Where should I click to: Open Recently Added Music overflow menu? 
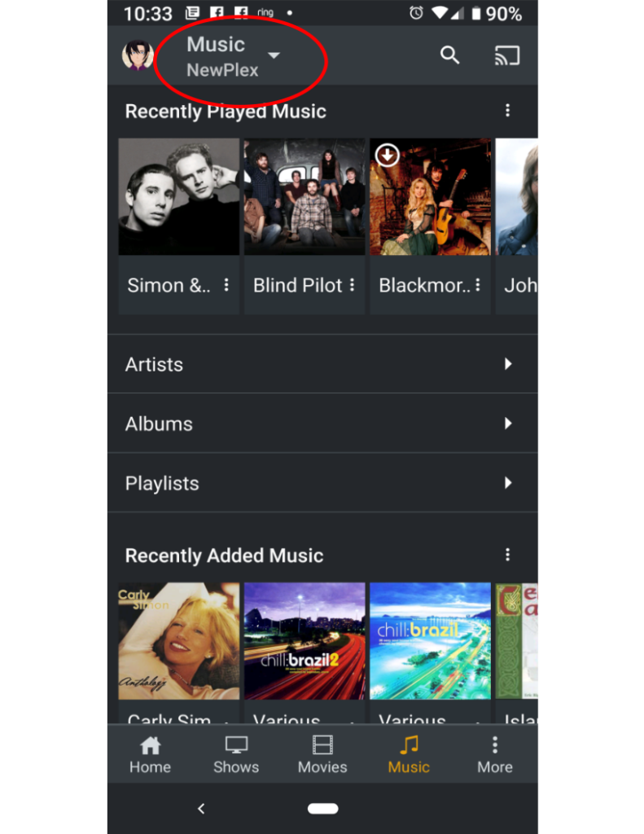(507, 555)
